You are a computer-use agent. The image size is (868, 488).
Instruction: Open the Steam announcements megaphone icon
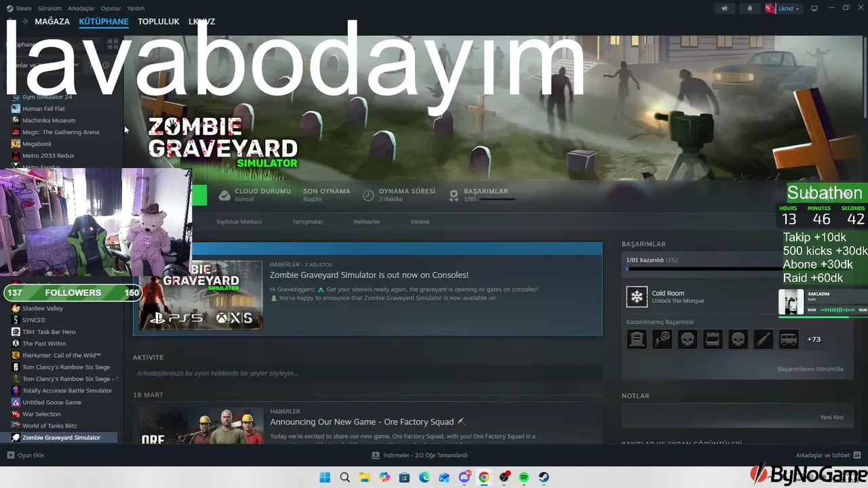(725, 8)
